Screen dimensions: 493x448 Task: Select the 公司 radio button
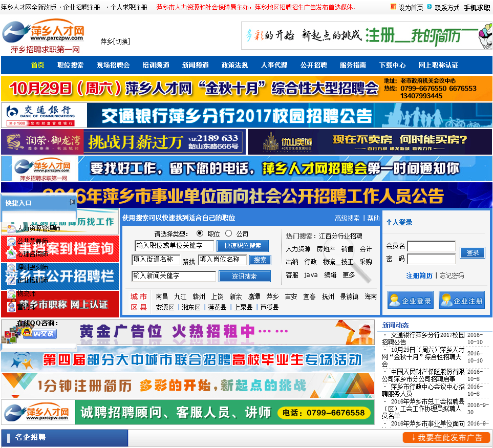coord(228,233)
